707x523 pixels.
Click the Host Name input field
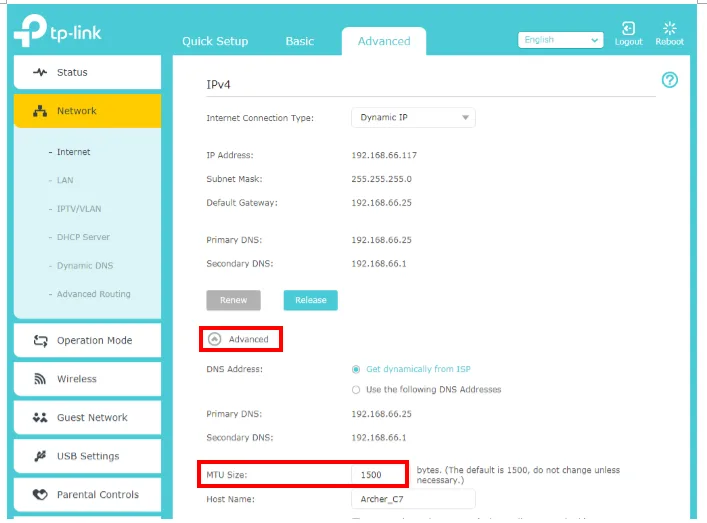pos(413,499)
